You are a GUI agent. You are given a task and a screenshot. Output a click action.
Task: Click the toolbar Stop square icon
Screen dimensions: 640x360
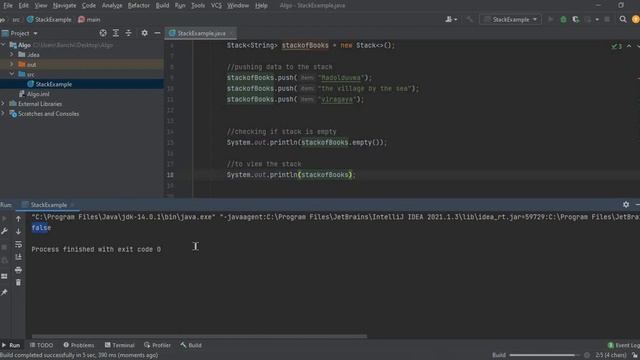tap(607, 19)
